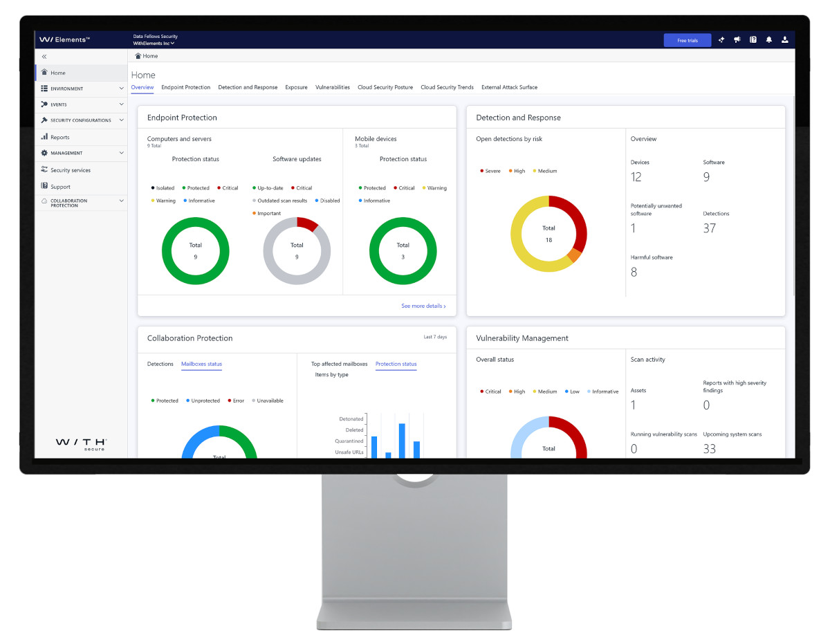Collapse the sidebar with double-chevron icon
The image size is (830, 644).
point(44,57)
